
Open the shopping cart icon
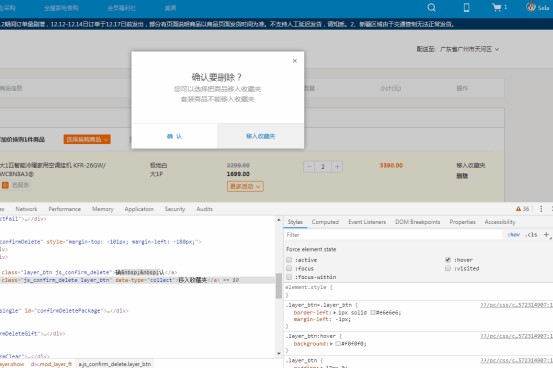(x=497, y=7)
